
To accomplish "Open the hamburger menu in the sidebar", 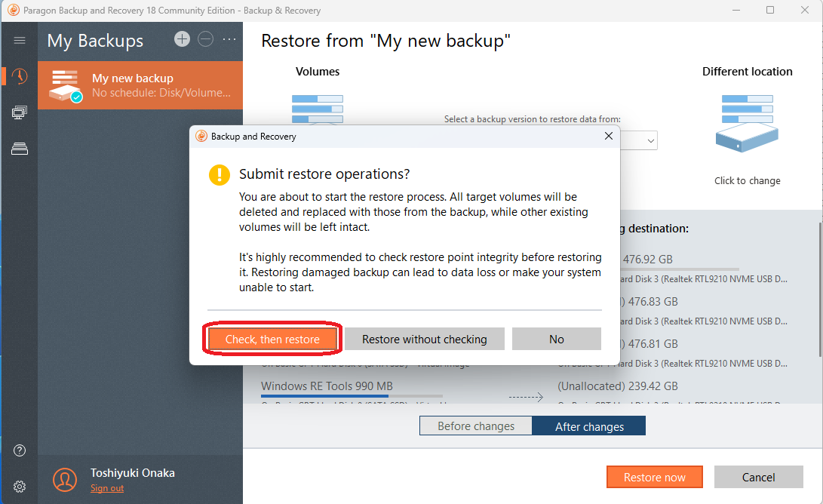I will [x=20, y=41].
